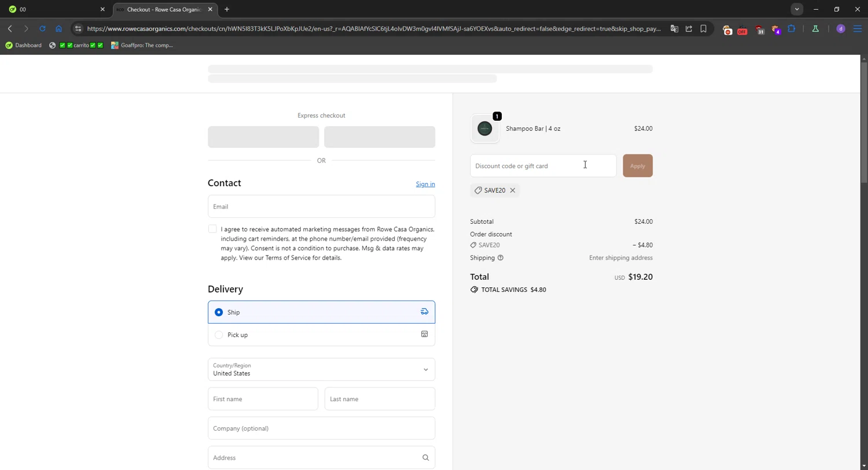
Task: Click the total price $19.20
Action: pos(640,277)
